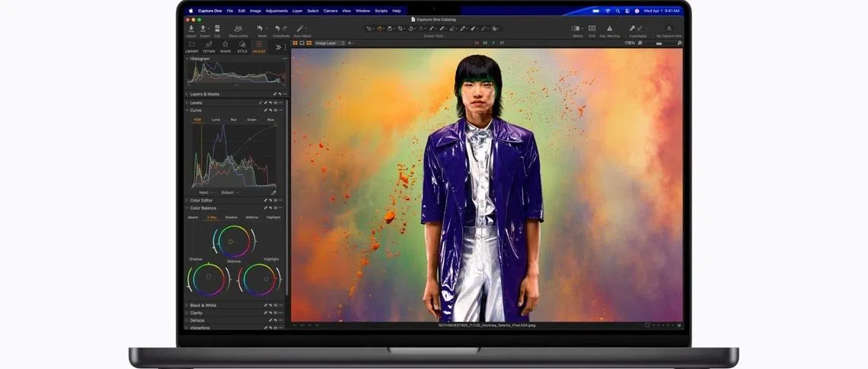Switch to the Style tool tab
The width and height of the screenshot is (868, 369).
[242, 47]
